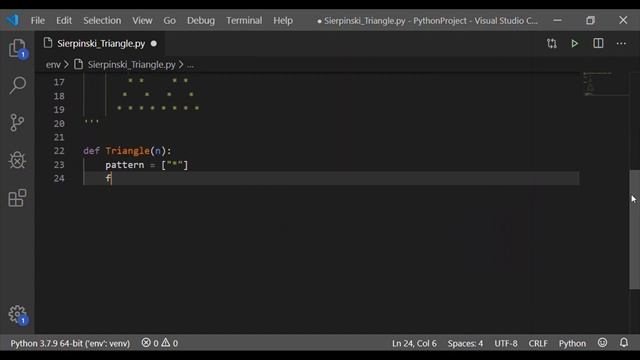Click the errors count icon in the status bar
Image resolution: width=640 pixels, height=360 pixels.
(x=146, y=343)
